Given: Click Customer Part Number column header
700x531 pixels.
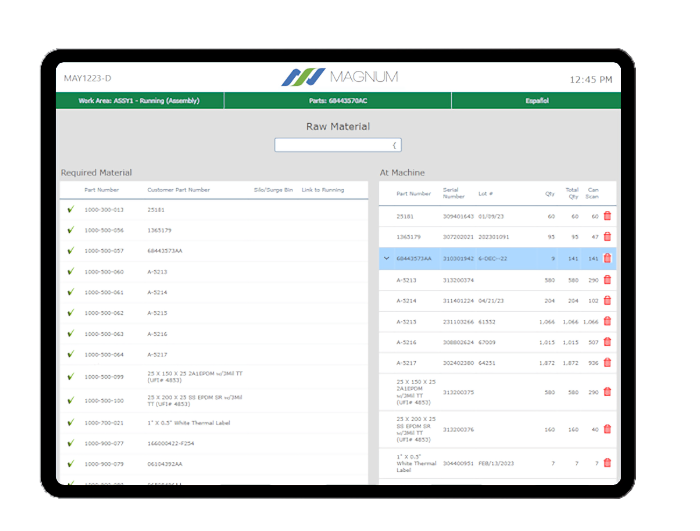Looking at the screenshot, I should point(179,190).
